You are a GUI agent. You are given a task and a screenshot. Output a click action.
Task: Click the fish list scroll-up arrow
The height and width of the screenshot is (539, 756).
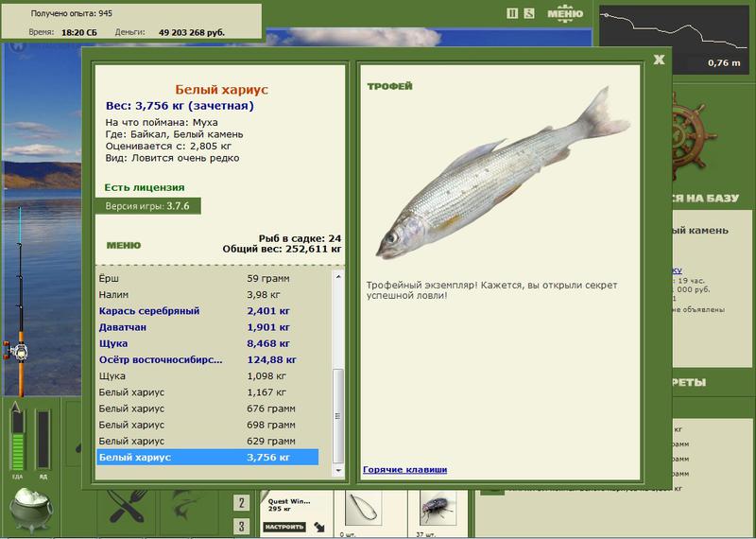338,276
